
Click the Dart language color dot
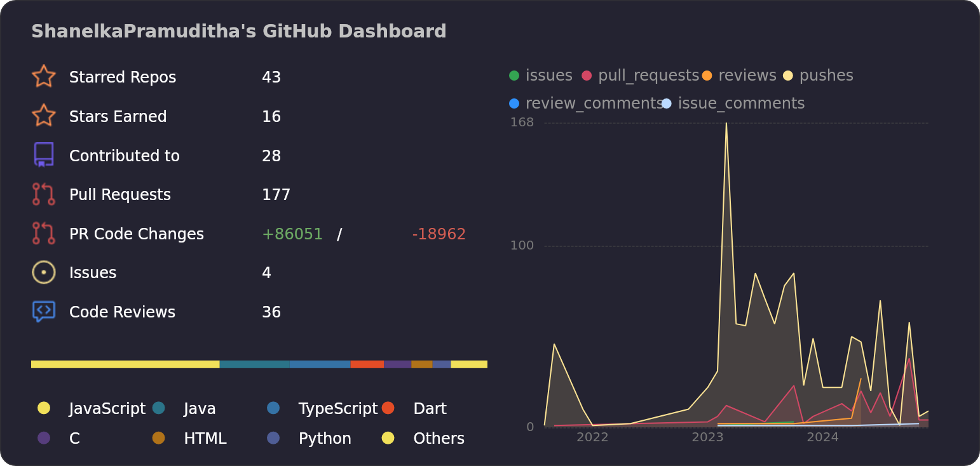pyautogui.click(x=388, y=408)
